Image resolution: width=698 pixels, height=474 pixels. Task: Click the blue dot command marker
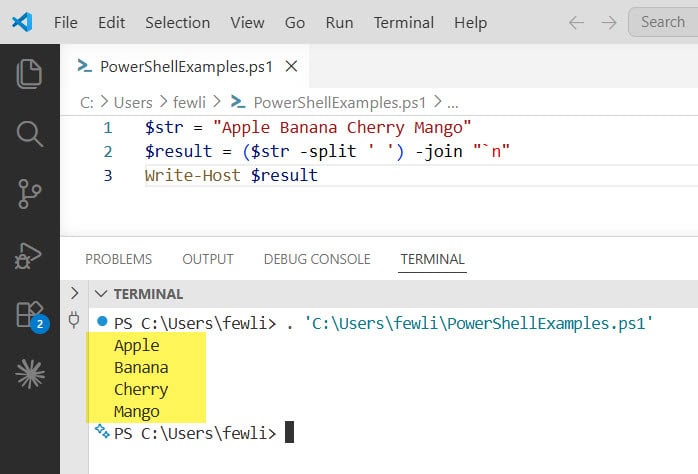(102, 321)
